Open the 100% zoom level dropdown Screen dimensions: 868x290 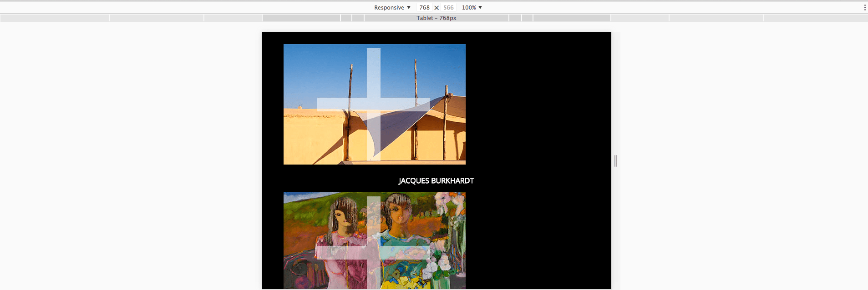pos(472,7)
